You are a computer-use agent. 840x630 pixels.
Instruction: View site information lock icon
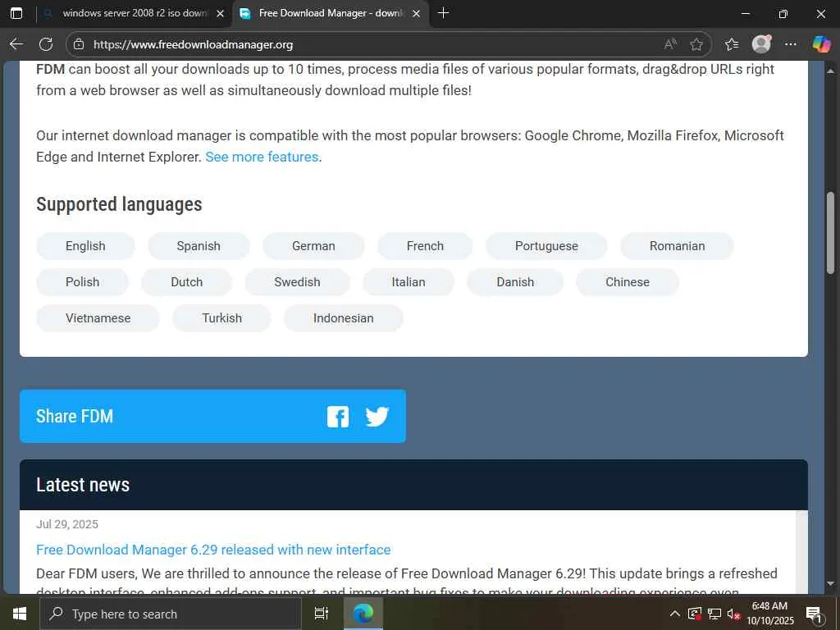click(79, 44)
